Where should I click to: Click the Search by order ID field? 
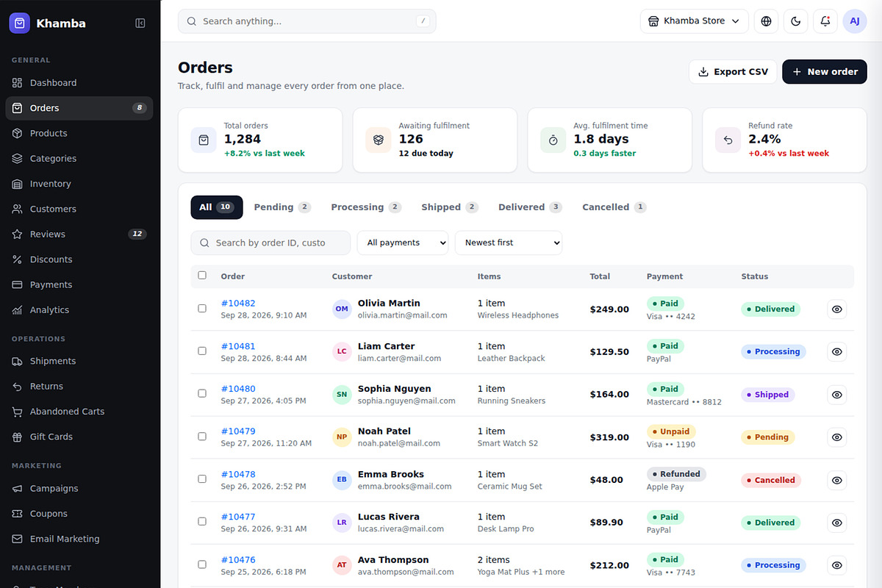270,243
